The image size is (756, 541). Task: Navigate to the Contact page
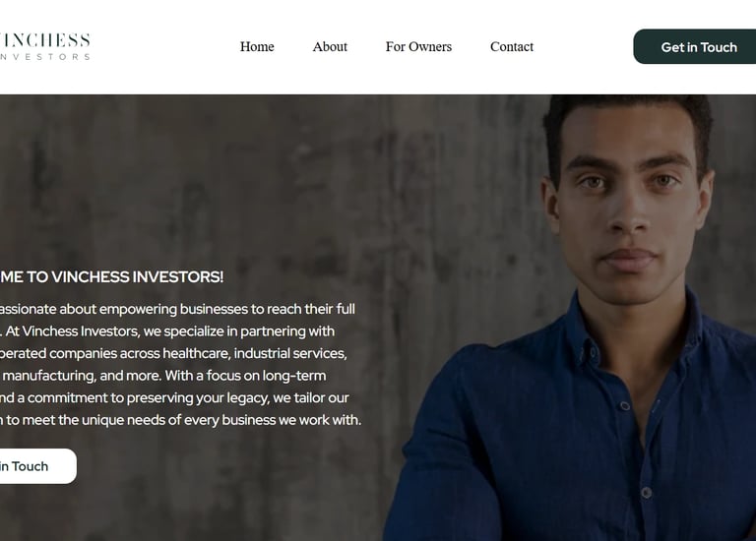(x=512, y=47)
